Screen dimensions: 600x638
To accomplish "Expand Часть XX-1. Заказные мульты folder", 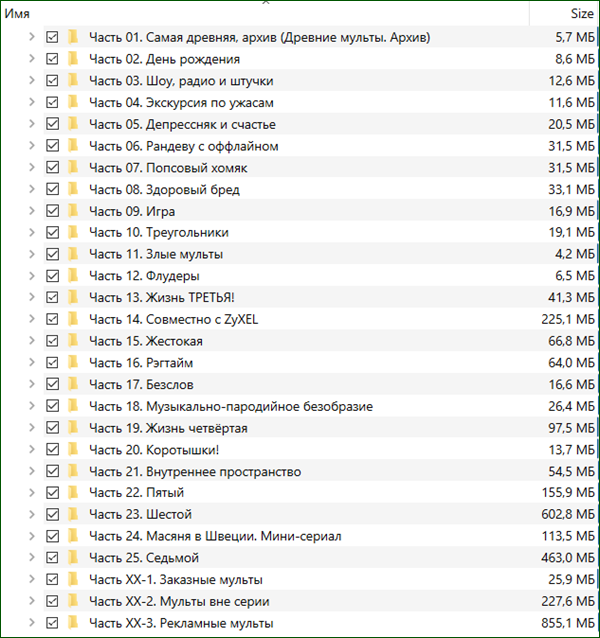I will click(x=32, y=579).
